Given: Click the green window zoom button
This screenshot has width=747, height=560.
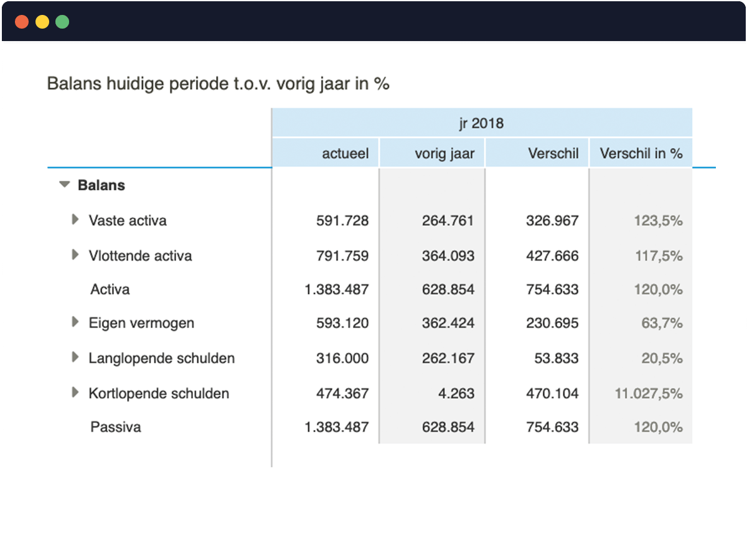Looking at the screenshot, I should (61, 21).
